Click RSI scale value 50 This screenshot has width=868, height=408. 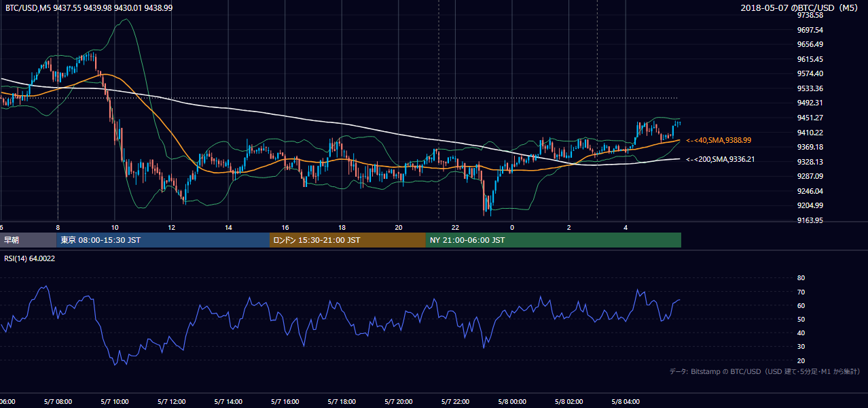point(801,319)
